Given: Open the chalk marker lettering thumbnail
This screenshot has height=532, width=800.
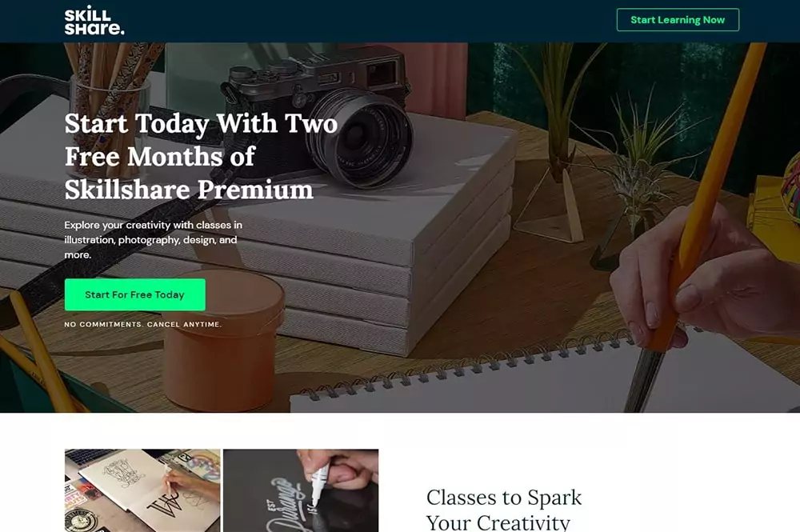Looking at the screenshot, I should point(301,490).
